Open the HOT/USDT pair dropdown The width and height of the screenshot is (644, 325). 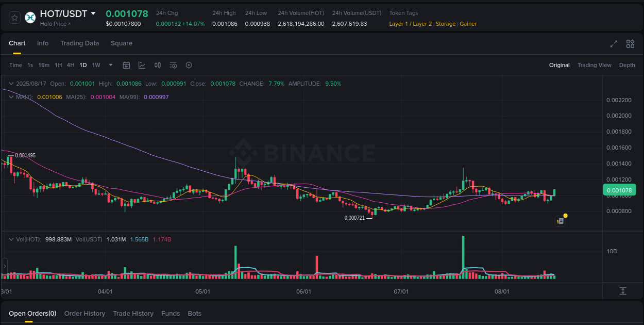pos(94,14)
